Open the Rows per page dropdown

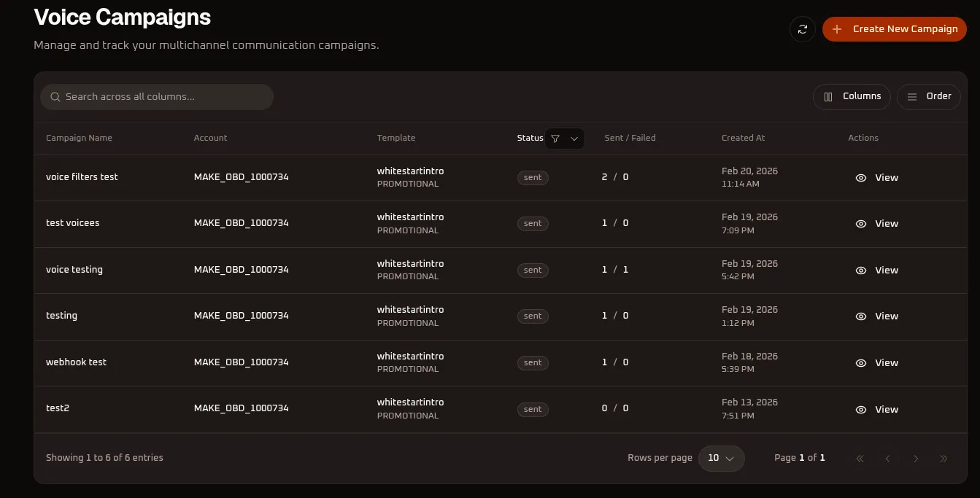[x=722, y=458]
